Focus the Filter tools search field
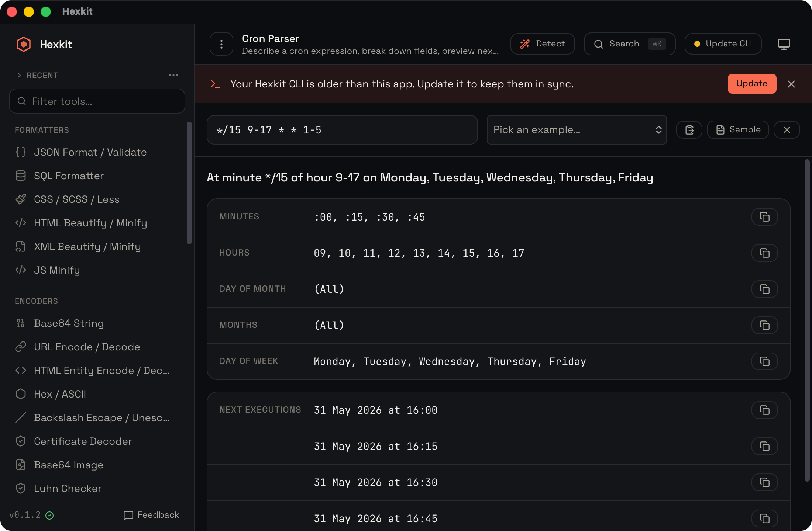812x531 pixels. click(x=97, y=101)
